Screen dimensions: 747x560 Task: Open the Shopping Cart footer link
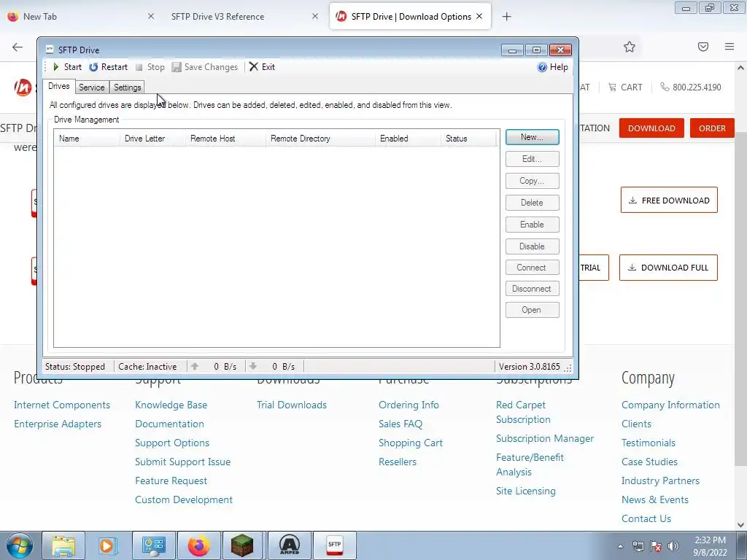tap(411, 443)
